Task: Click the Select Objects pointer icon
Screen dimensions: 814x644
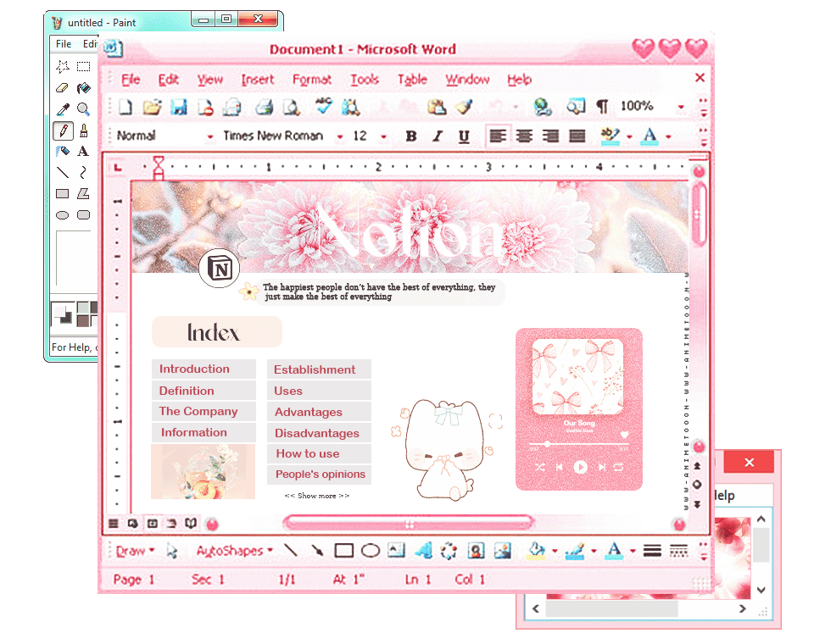Action: pyautogui.click(x=172, y=551)
